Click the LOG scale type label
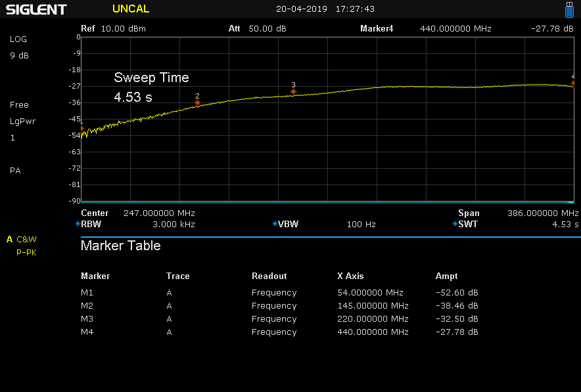 (18, 39)
